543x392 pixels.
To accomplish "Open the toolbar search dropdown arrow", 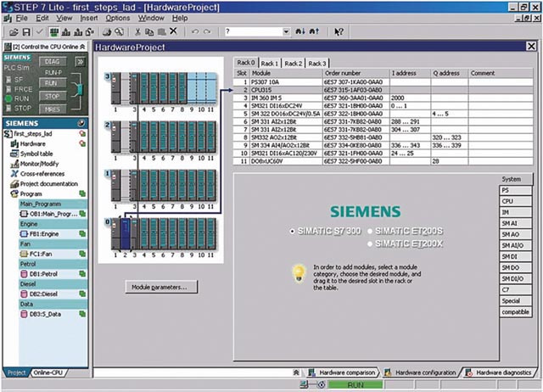I will 286,31.
